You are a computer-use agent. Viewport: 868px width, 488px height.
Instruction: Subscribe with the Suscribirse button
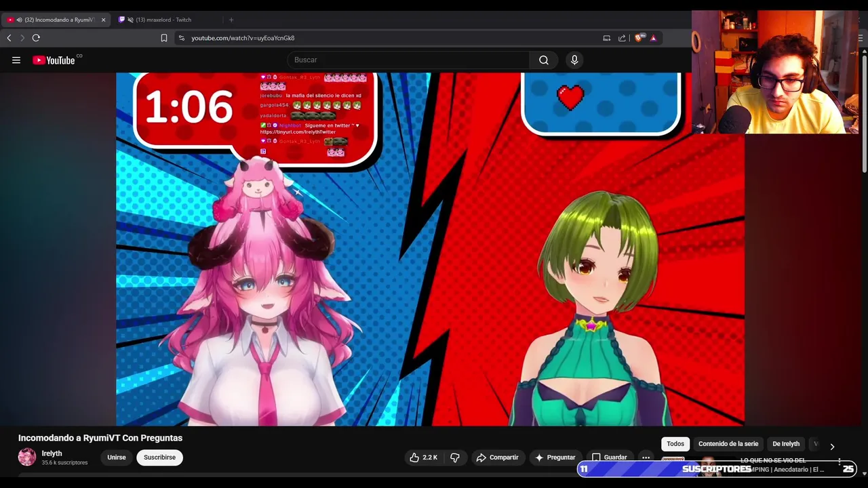[x=160, y=457]
